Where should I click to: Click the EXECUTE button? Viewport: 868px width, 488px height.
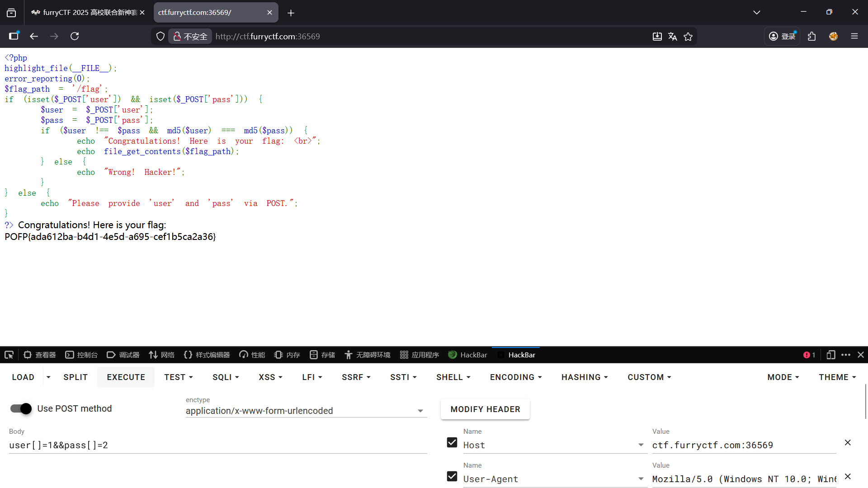click(126, 377)
